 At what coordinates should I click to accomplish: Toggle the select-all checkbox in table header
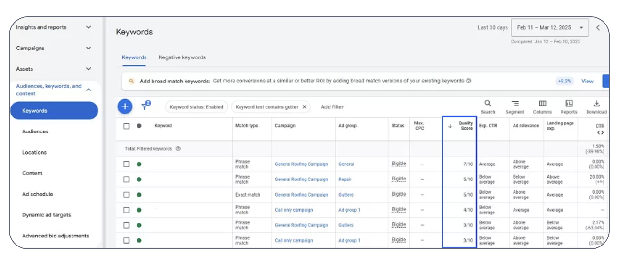tap(126, 126)
